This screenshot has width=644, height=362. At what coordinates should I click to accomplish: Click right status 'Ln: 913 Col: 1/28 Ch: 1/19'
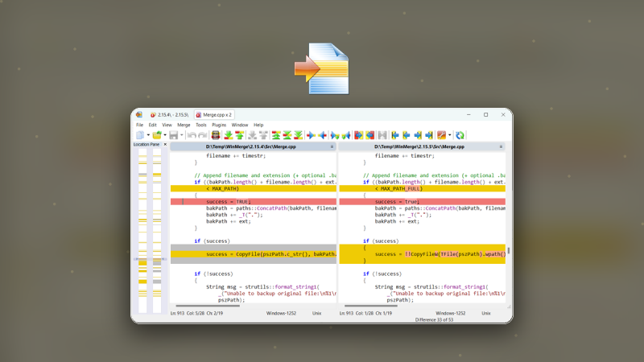[365, 313]
